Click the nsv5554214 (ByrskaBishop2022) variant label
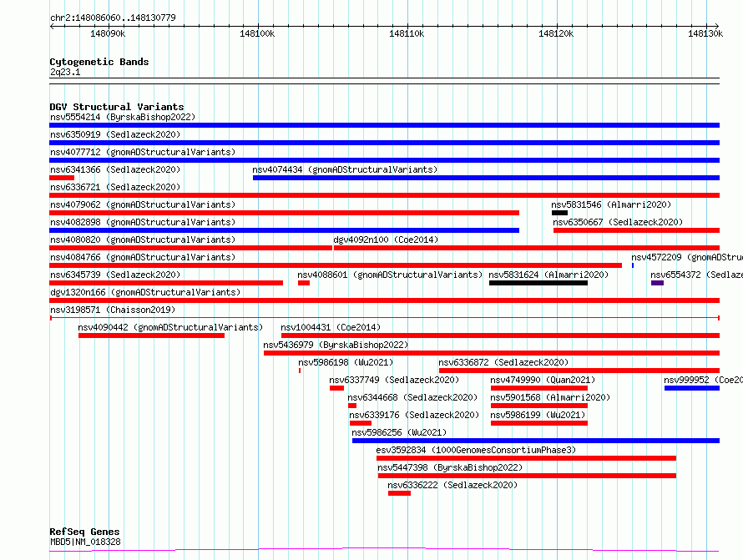The image size is (743, 560). 123,117
